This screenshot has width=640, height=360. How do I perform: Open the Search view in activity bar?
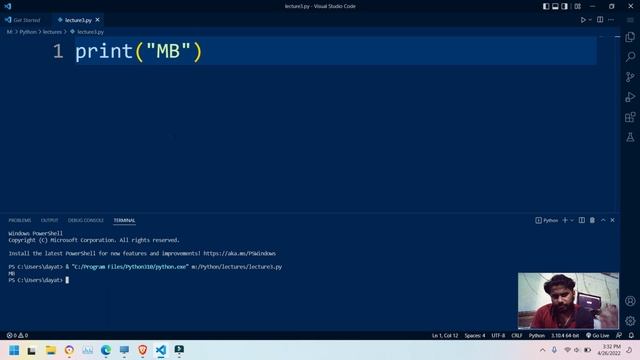click(630, 56)
